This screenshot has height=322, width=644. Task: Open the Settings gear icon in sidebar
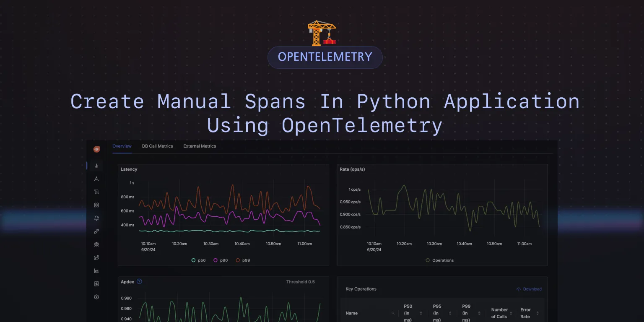click(96, 297)
